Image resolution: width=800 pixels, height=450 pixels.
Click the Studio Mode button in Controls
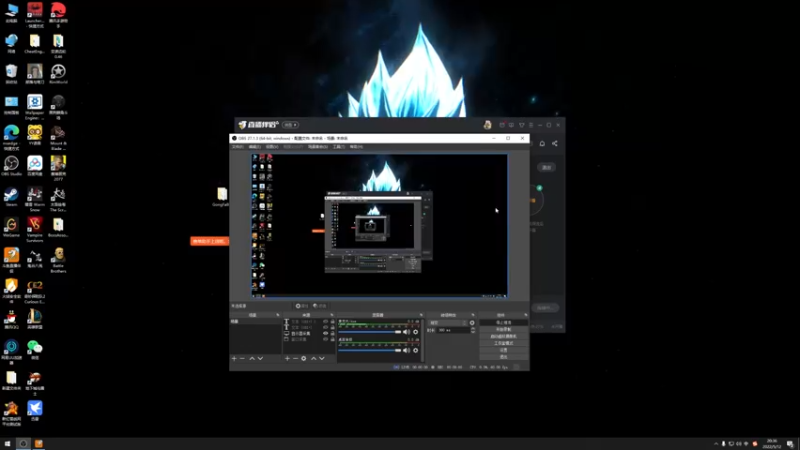(x=504, y=343)
